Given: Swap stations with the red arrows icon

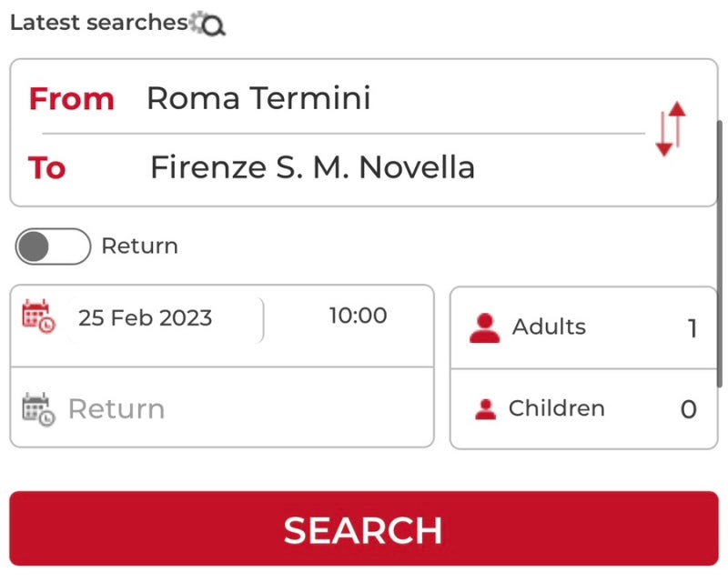Looking at the screenshot, I should [671, 128].
